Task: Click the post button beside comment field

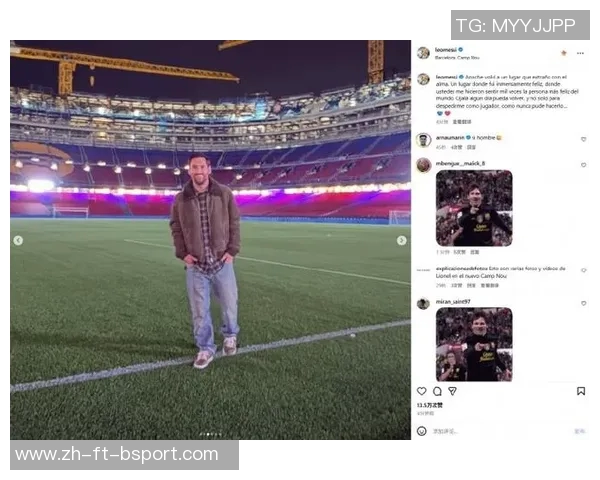Action: [580, 431]
